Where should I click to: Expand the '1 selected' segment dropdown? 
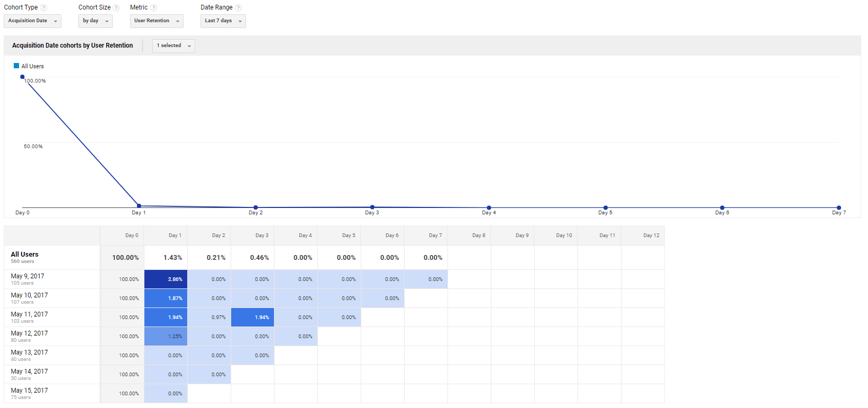173,46
